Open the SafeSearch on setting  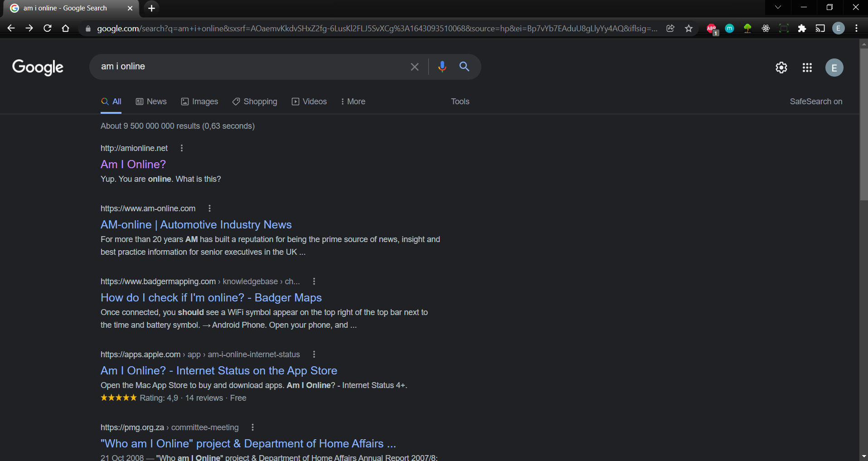[816, 102]
